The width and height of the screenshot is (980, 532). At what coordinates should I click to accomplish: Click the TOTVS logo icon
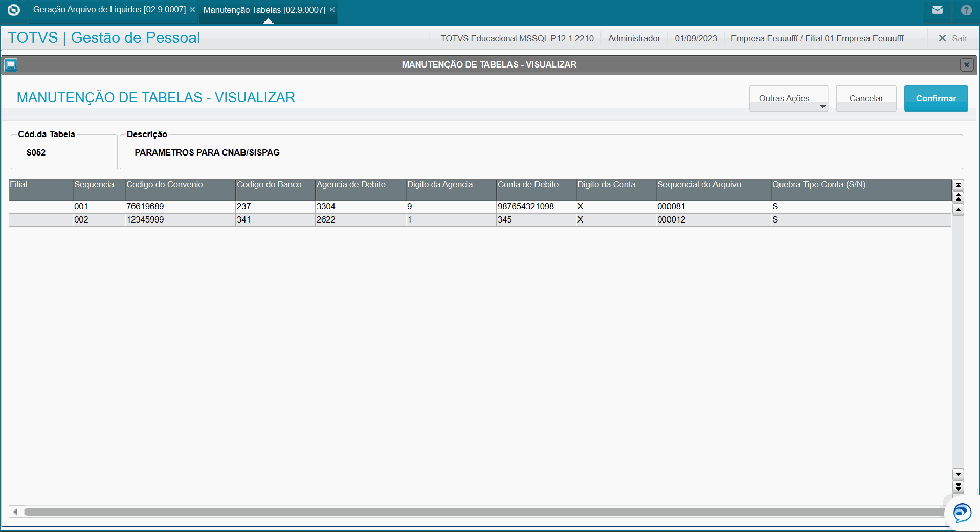14,10
